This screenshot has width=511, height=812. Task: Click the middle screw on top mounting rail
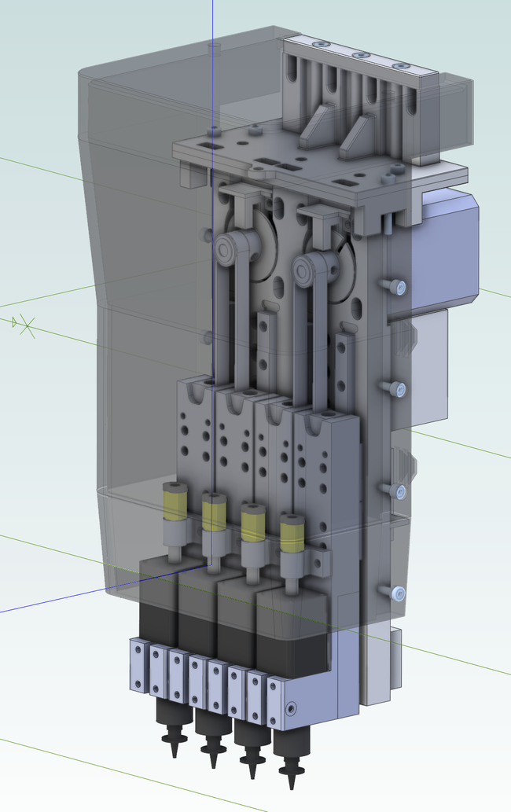pos(360,54)
